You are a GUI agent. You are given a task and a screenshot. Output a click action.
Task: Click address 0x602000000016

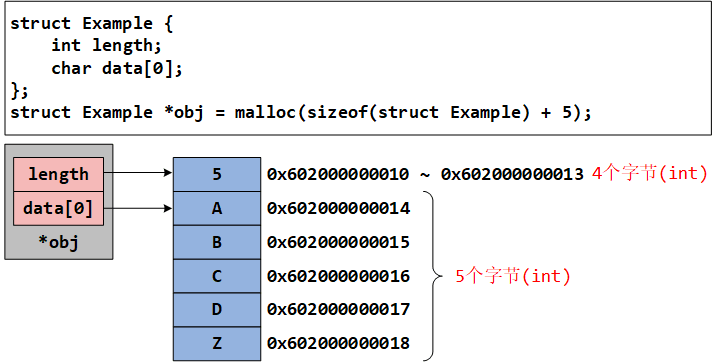338,276
